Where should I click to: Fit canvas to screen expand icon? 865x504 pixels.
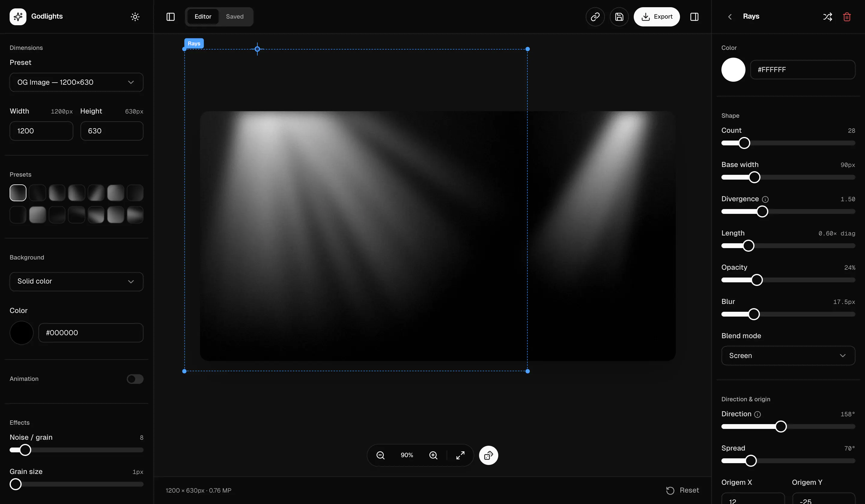tap(460, 455)
